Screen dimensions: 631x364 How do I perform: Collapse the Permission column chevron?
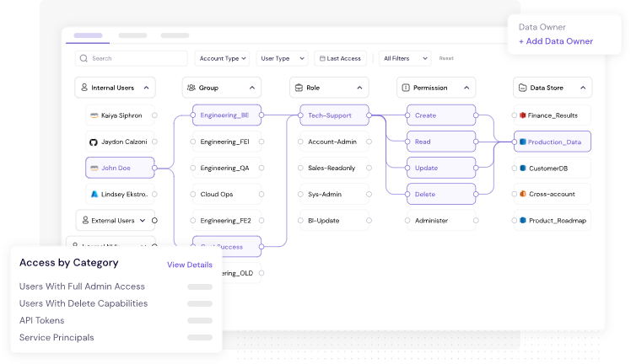[467, 88]
